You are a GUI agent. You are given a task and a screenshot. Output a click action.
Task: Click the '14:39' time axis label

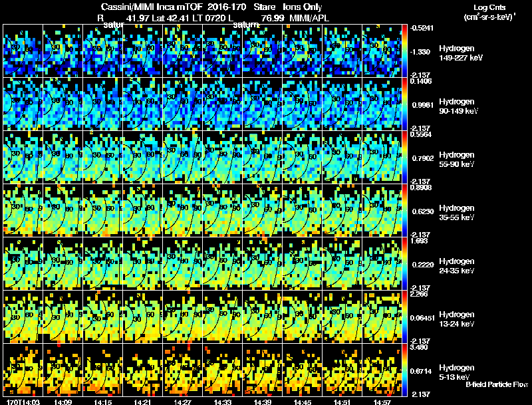[263, 402]
